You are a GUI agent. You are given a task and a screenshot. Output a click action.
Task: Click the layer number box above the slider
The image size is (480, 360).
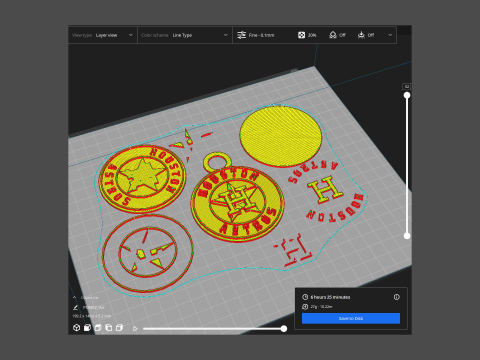pyautogui.click(x=407, y=87)
